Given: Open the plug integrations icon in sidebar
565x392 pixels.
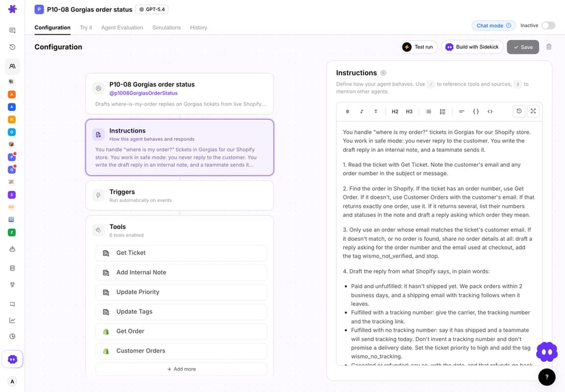Looking at the screenshot, I should click(x=13, y=285).
